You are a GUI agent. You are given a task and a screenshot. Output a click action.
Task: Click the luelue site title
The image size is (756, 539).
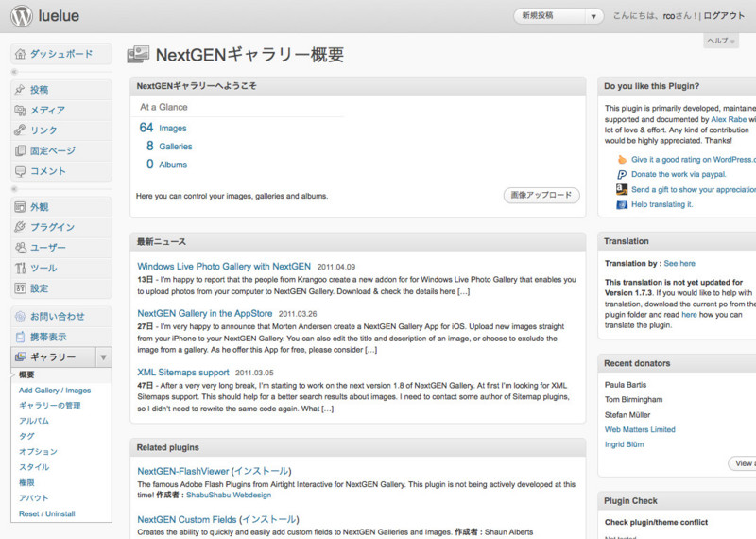[59, 15]
